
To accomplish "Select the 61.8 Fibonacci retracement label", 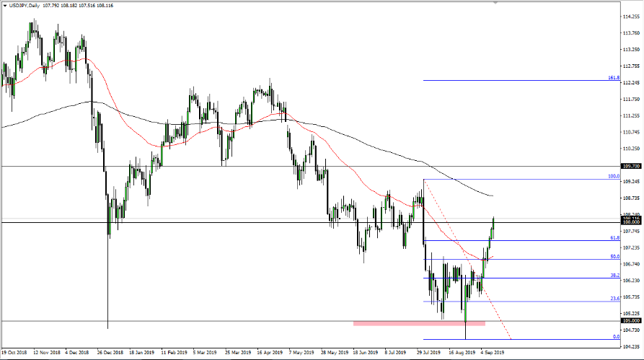I will [615, 237].
